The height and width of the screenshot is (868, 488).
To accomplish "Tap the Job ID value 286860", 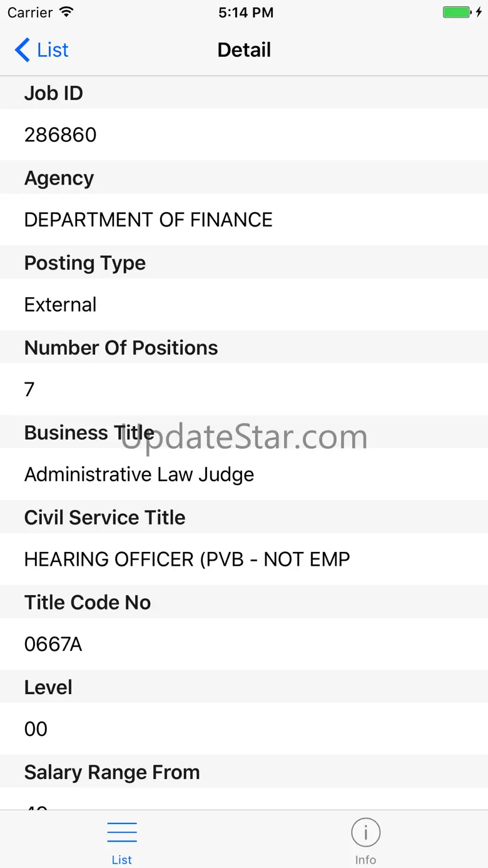I will 61,135.
